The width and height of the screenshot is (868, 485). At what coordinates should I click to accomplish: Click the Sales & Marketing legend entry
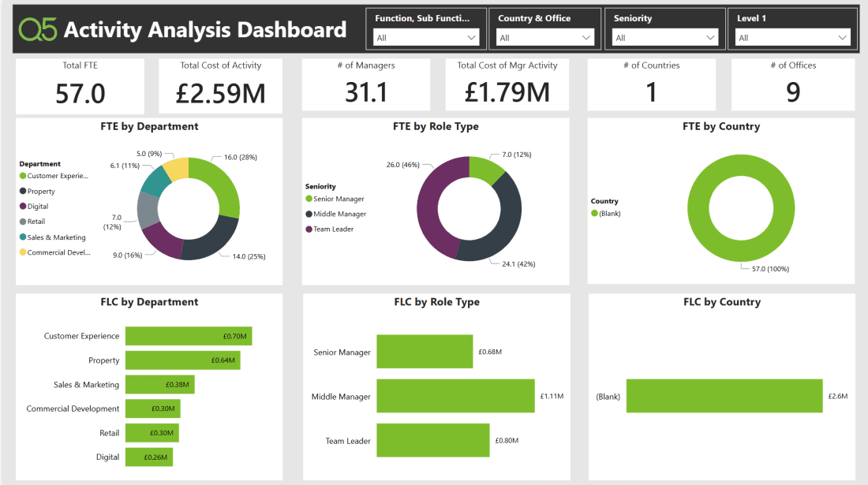tap(56, 237)
